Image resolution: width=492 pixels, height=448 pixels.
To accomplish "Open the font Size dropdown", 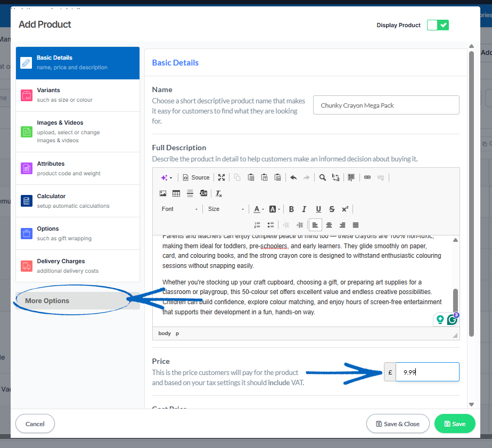I will [x=226, y=209].
